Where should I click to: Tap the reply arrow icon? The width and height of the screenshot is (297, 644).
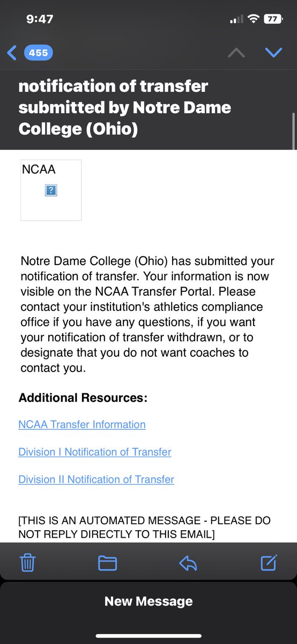tap(189, 563)
